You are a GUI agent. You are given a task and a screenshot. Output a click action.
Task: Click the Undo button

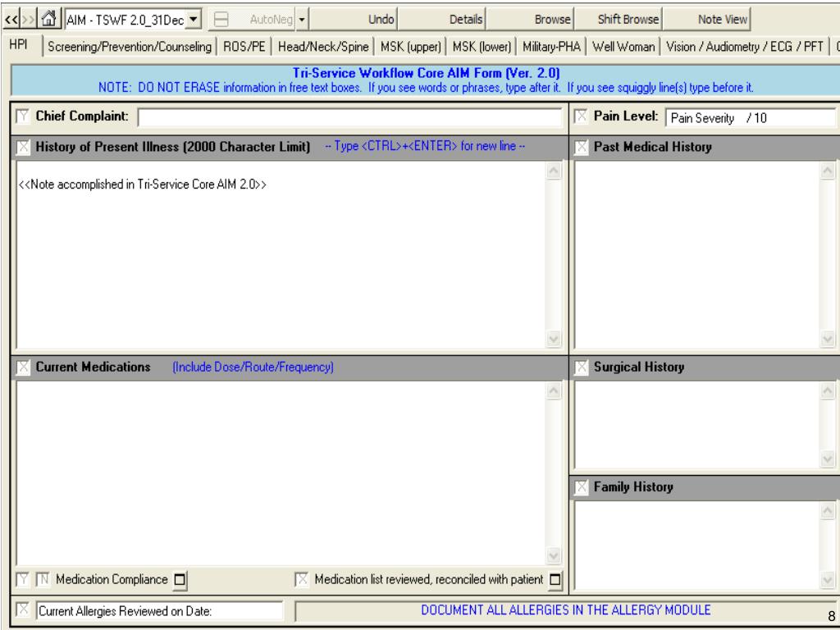(384, 17)
